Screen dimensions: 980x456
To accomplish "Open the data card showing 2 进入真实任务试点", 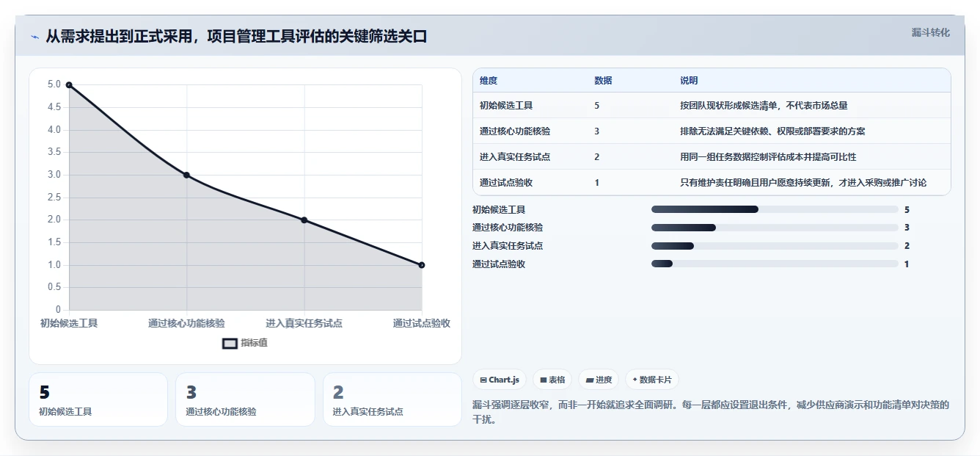I will tap(392, 399).
